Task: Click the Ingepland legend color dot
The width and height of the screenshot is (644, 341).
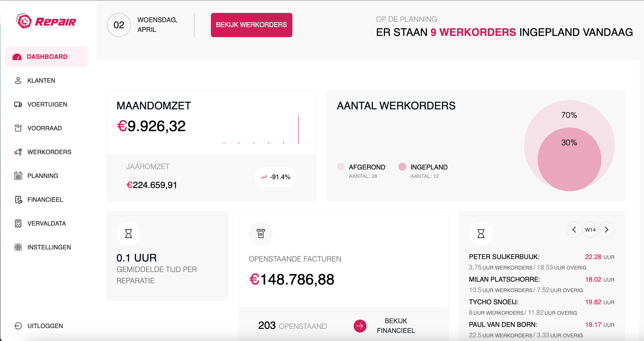Action: (x=402, y=167)
